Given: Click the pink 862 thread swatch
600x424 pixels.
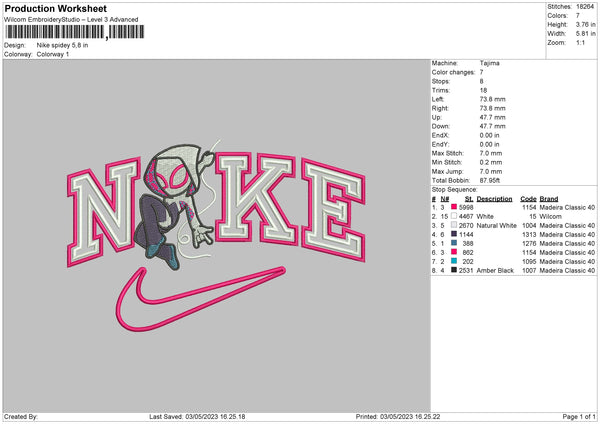Looking at the screenshot, I should (454, 252).
